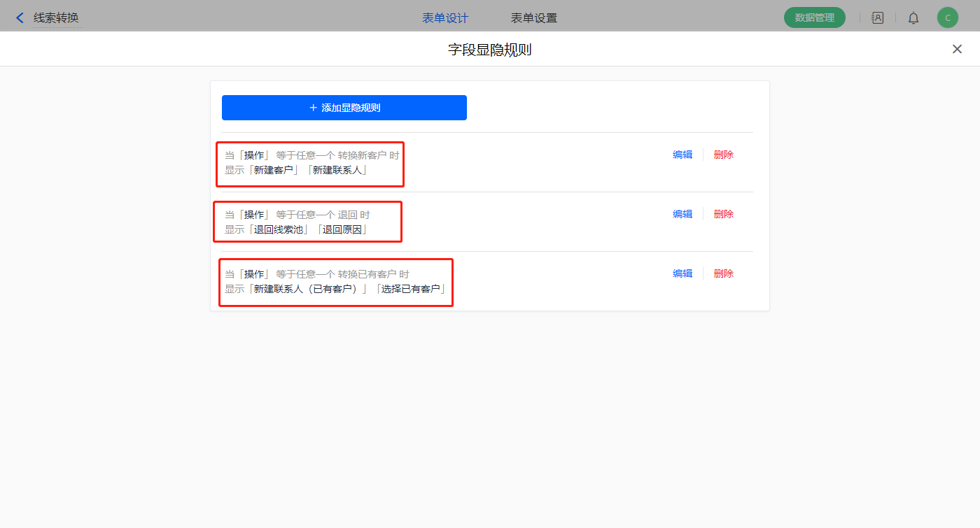Click the 字段显隐规则 dialog heading
Screen dimensions: 980x528
(489, 50)
